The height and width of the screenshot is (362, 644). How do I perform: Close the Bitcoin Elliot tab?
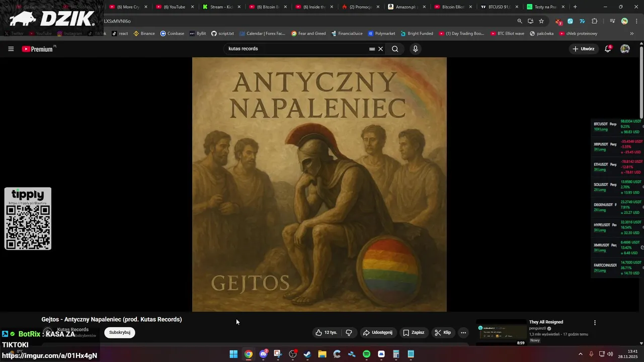pos(470,7)
